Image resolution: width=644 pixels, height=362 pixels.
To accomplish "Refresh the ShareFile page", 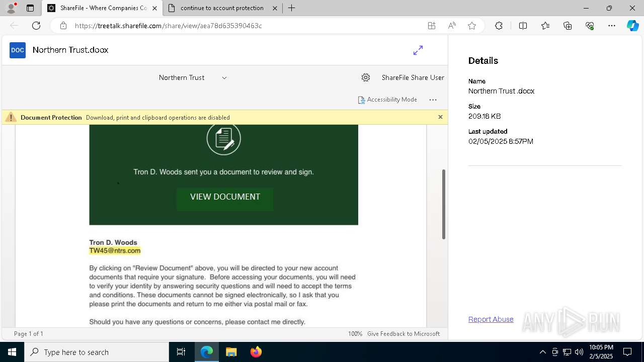I will pyautogui.click(x=36, y=26).
